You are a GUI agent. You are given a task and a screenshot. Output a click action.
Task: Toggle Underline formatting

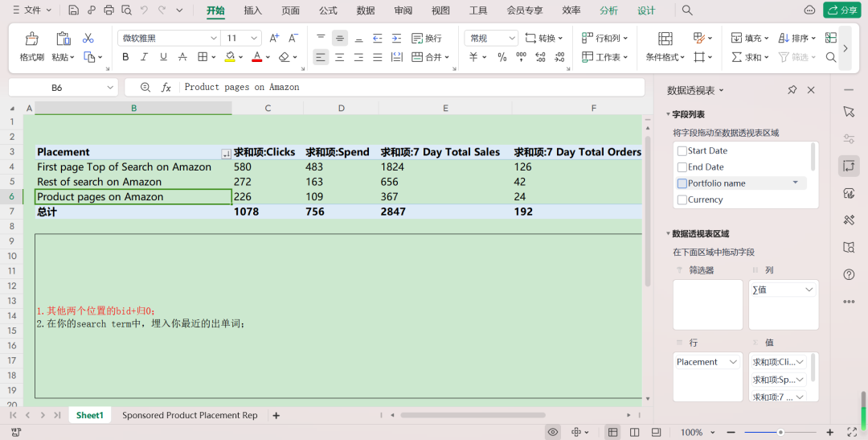(163, 57)
